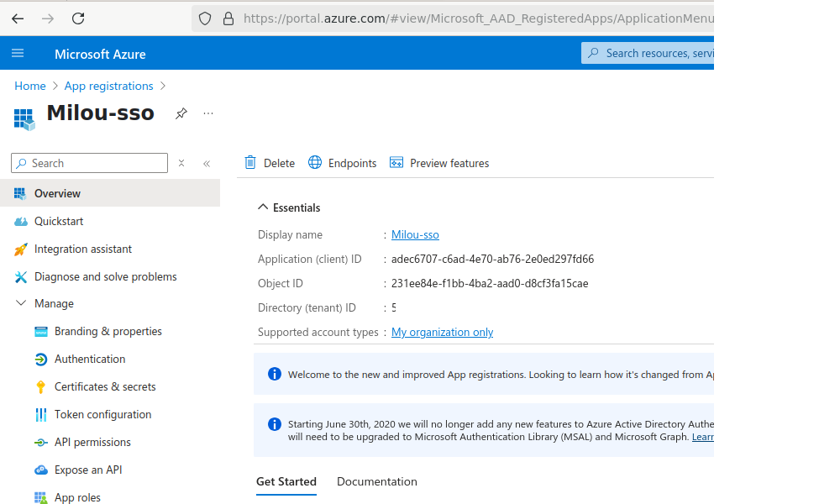Open the Azure portal hamburger menu
The height and width of the screenshot is (504, 840).
pos(18,52)
